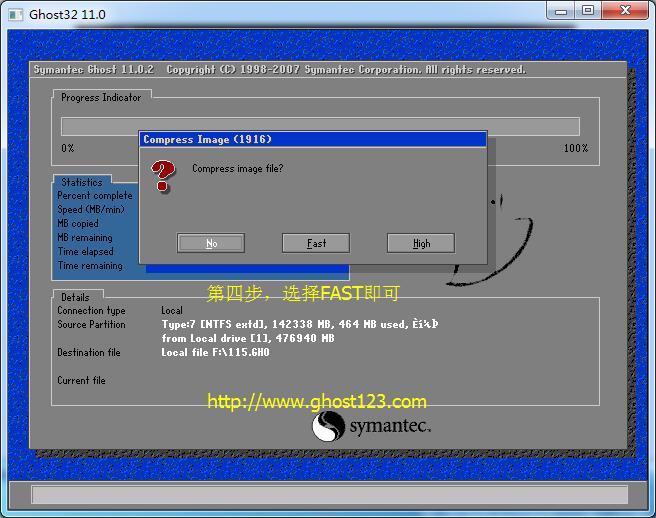
Task: Choose No to skip image compression
Action: [211, 243]
